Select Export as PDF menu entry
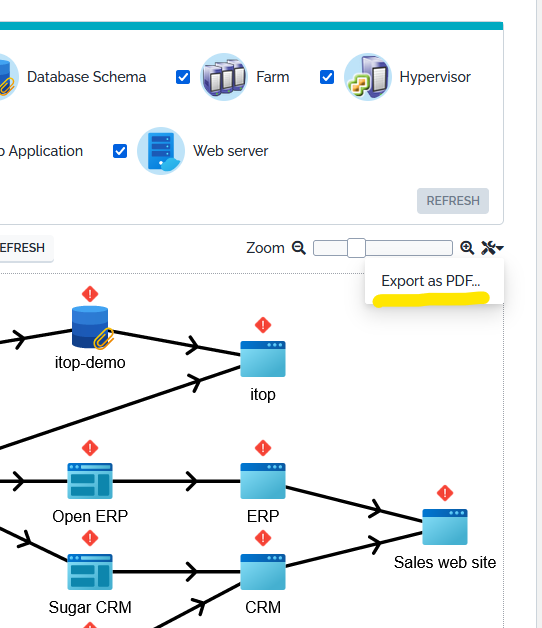The height and width of the screenshot is (628, 542). tap(431, 281)
